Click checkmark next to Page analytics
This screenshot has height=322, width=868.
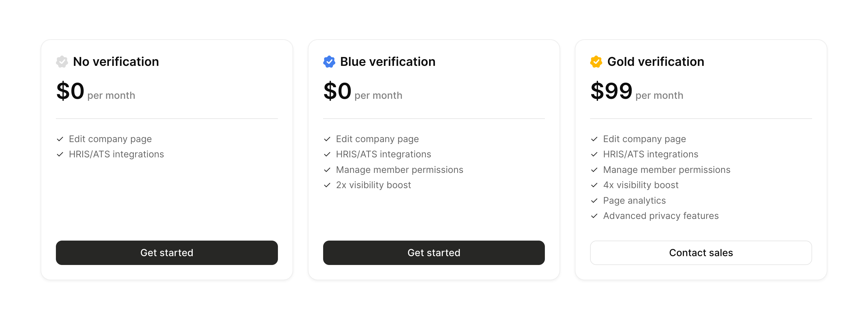coord(594,201)
